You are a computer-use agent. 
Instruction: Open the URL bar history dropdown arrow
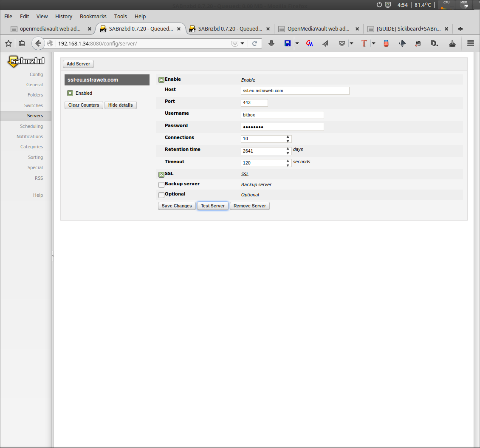tap(243, 43)
